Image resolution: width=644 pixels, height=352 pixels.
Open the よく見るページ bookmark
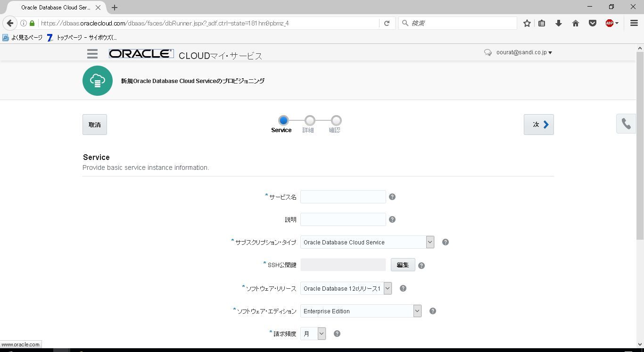[x=23, y=38]
